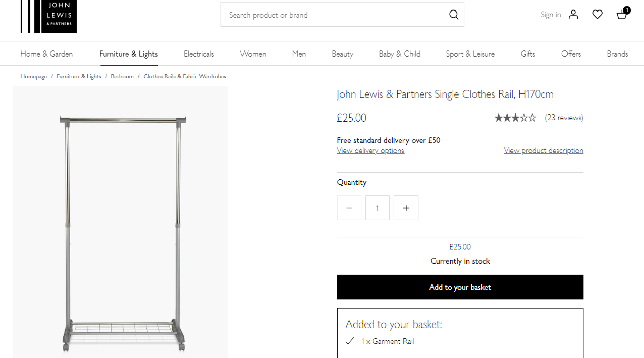The height and width of the screenshot is (358, 644).
Task: Click the John Lewis & Partners logo
Action: pos(49,16)
